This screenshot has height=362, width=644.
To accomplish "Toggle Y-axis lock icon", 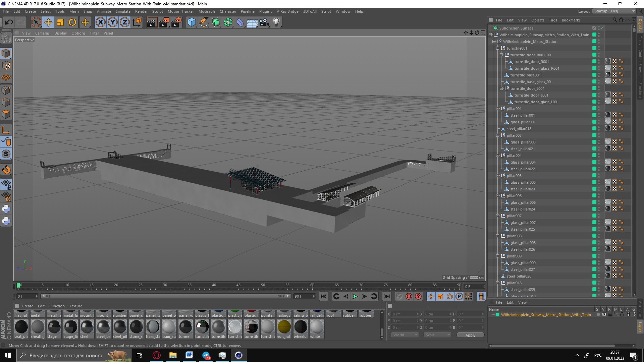I will pos(113,22).
